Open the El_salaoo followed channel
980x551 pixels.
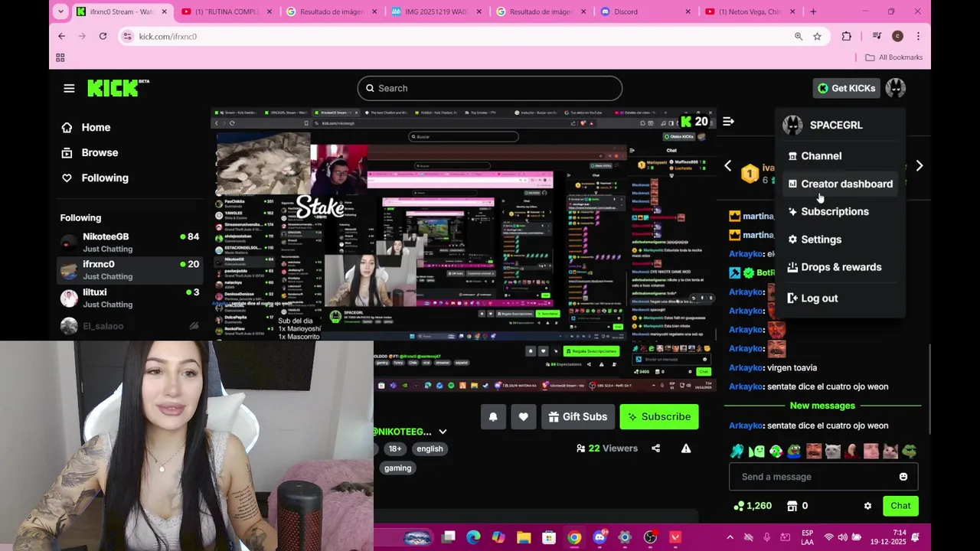click(x=130, y=326)
